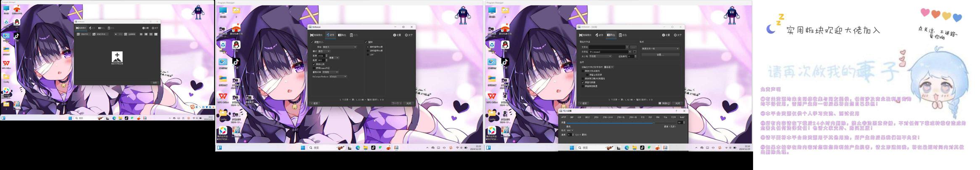Open the 格式 和源文件一样 dropdown
Screen dimensions: 980x170
click(x=660, y=49)
